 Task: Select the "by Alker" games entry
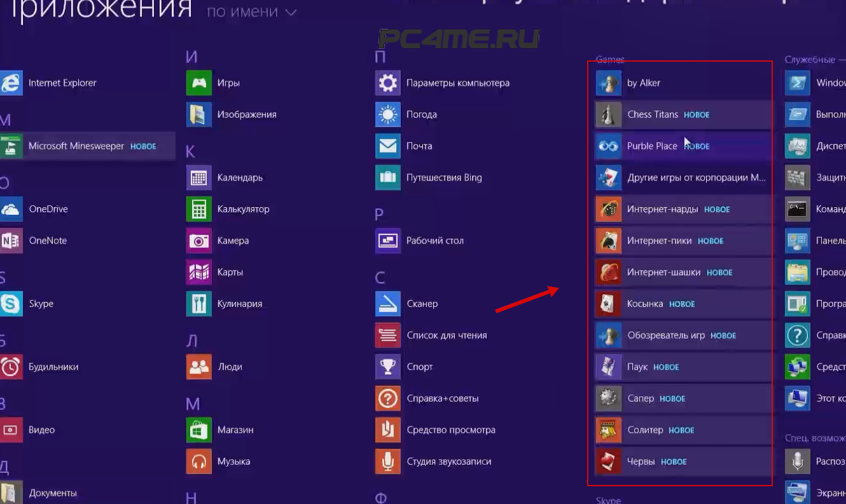(683, 83)
